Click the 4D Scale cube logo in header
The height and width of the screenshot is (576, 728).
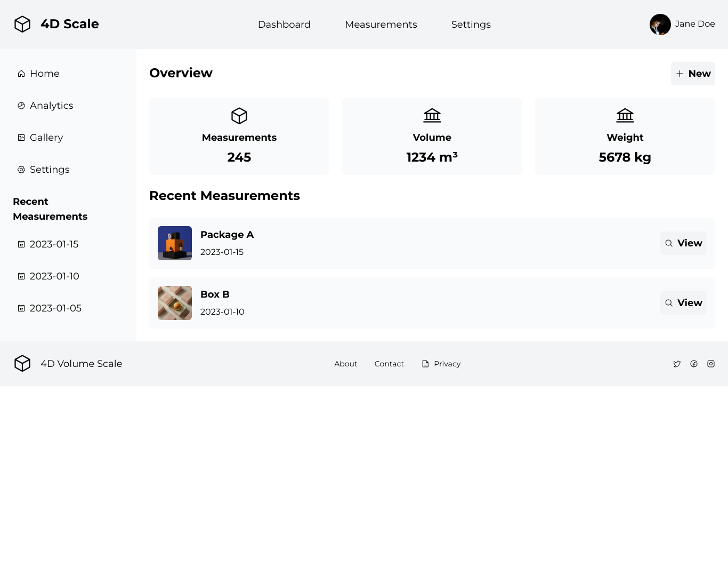(22, 24)
